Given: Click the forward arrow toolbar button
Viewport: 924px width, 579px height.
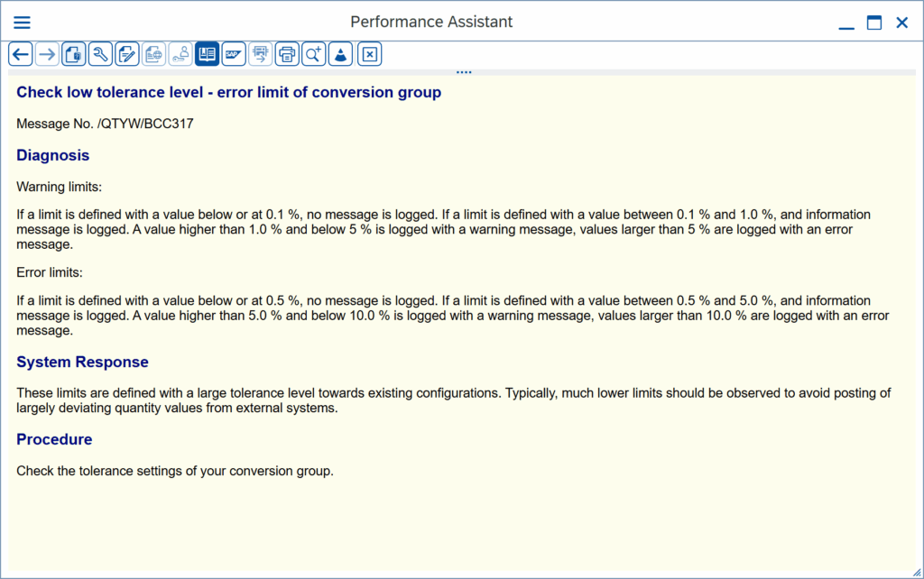Looking at the screenshot, I should 47,54.
